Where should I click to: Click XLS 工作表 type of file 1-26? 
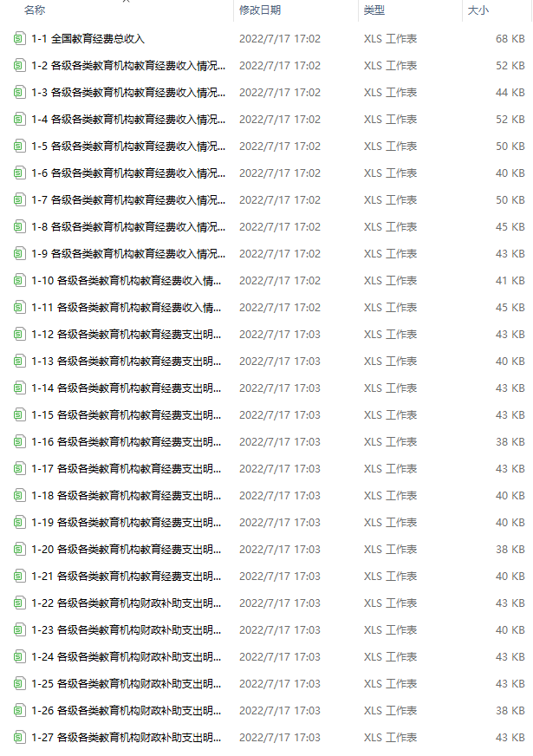coord(390,711)
